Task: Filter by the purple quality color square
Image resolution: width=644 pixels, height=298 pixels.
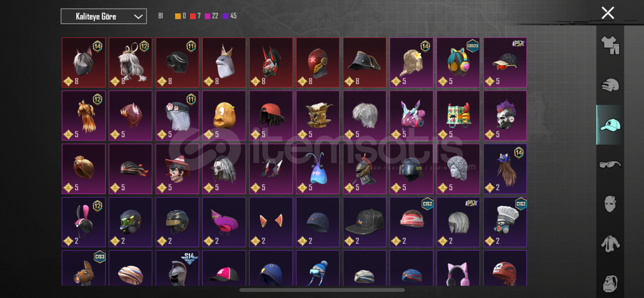Action: [225, 16]
